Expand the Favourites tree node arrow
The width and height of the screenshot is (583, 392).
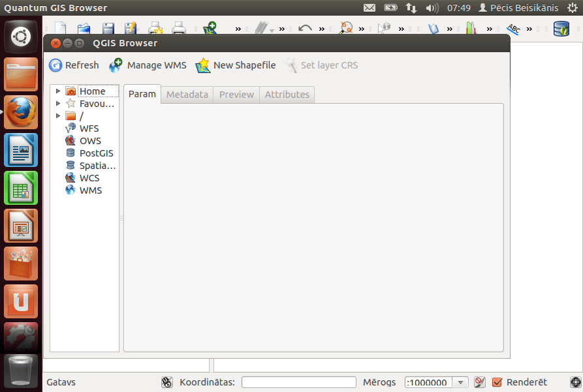58,103
